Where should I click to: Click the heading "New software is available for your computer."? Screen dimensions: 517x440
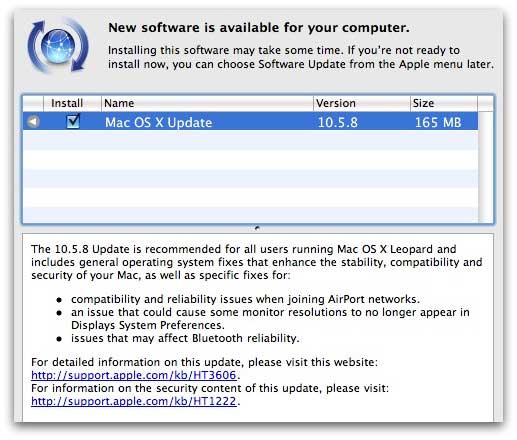tap(259, 28)
